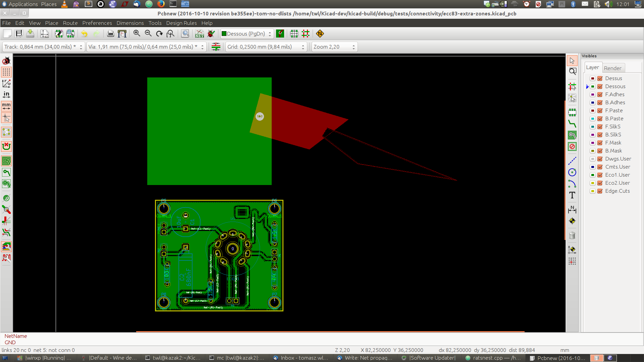Open the Zoom level selector

334,47
